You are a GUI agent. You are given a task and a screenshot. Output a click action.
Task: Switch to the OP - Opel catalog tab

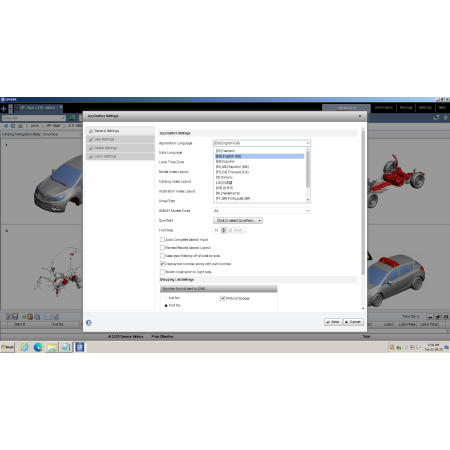[x=37, y=108]
